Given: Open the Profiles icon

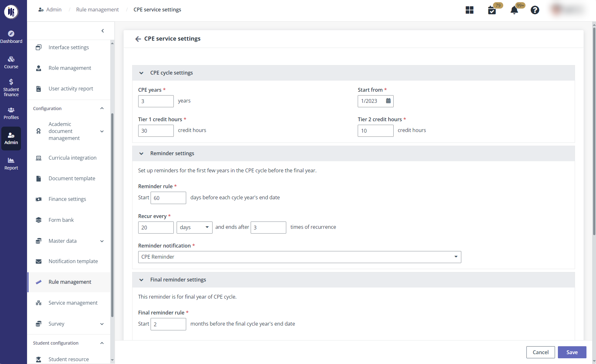Looking at the screenshot, I should [x=11, y=110].
